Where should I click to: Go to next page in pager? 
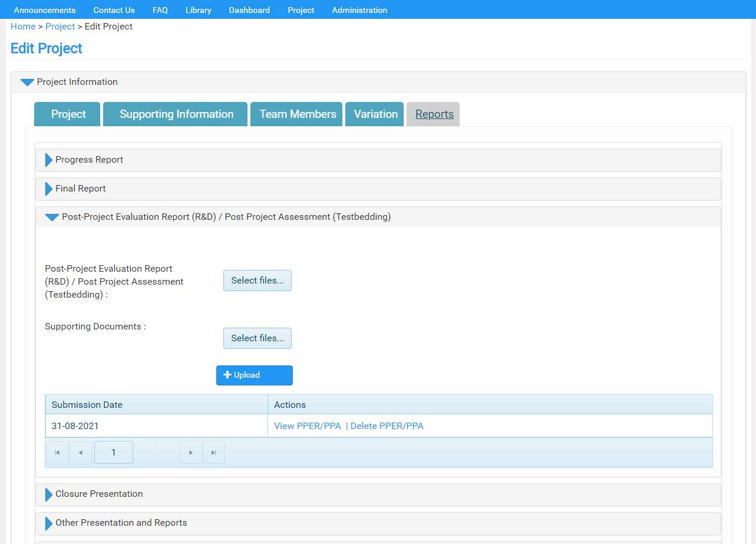(x=191, y=453)
